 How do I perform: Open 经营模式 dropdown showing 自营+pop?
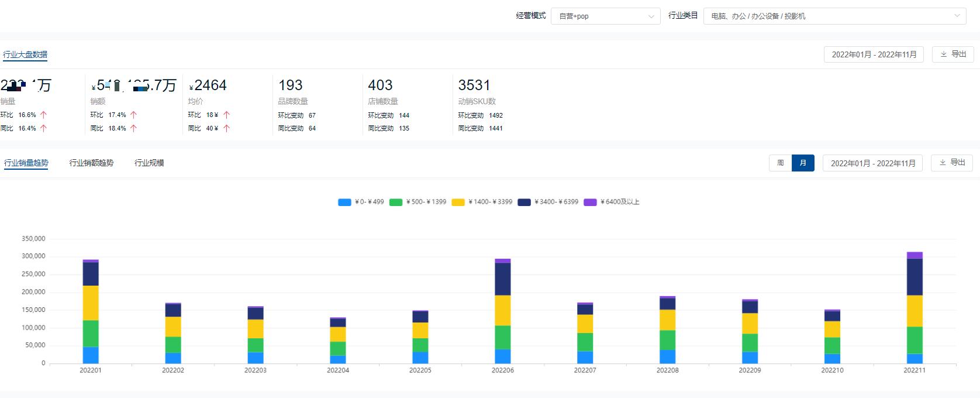coord(605,16)
